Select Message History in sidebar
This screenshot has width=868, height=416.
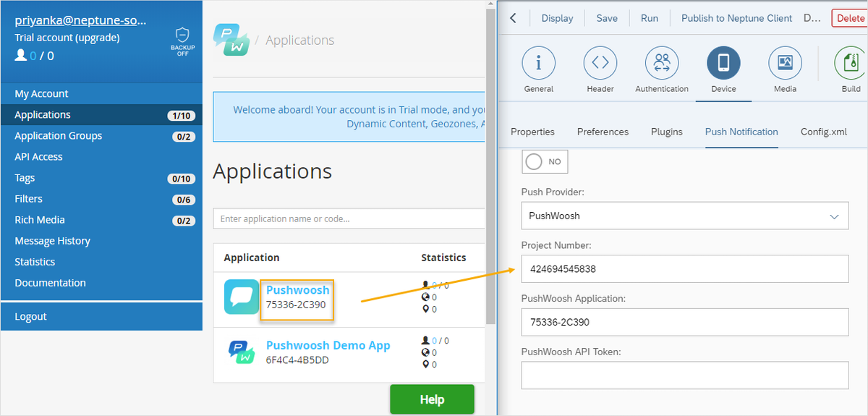[x=52, y=241]
